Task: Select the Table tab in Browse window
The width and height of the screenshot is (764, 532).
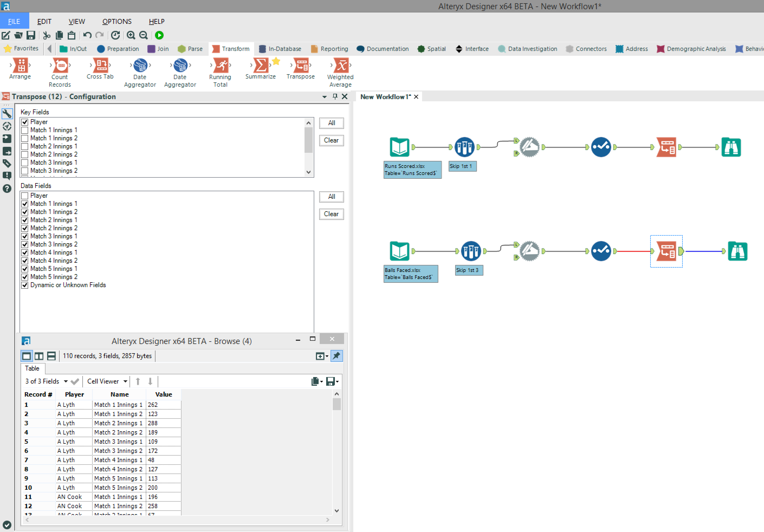Action: click(x=32, y=369)
